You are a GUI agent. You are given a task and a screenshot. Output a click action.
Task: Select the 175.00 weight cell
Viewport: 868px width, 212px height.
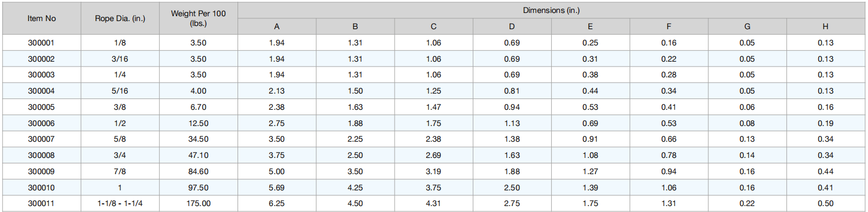click(x=198, y=203)
